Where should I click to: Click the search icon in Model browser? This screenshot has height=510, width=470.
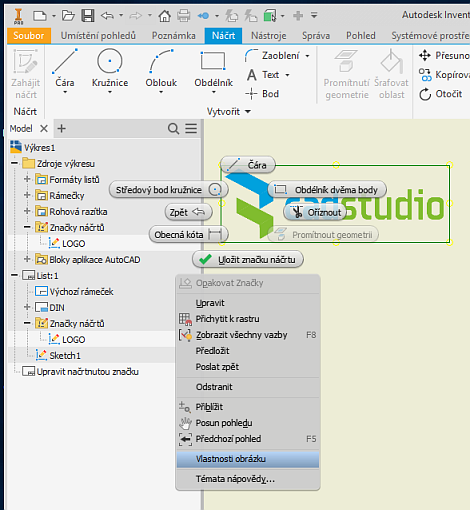pyautogui.click(x=173, y=128)
